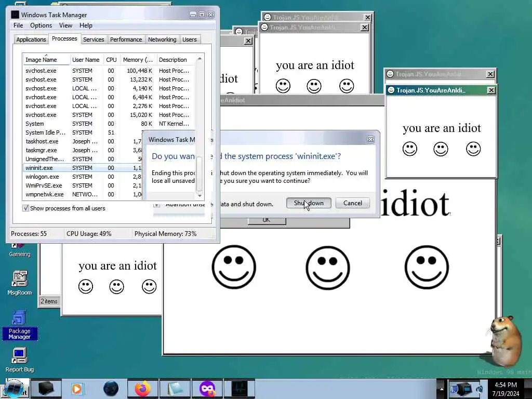Viewport: 532px width, 399px height.
Task: Open Firefox from the taskbar
Action: pos(143,389)
